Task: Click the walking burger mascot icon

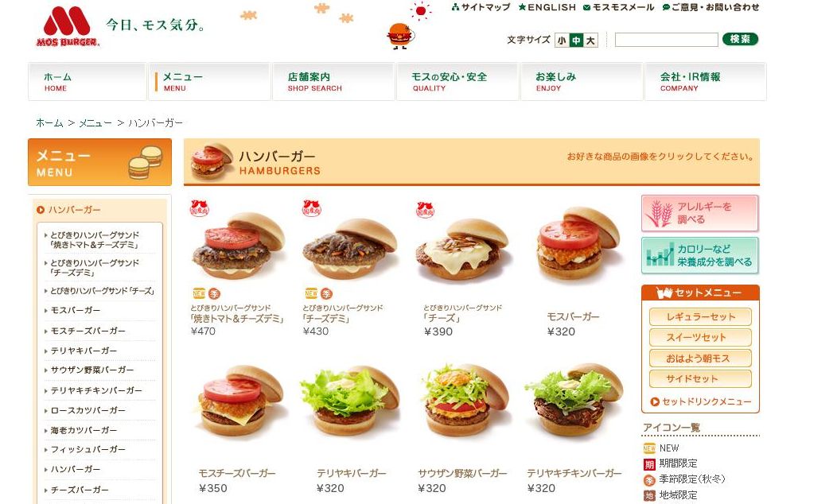Action: pyautogui.click(x=400, y=36)
